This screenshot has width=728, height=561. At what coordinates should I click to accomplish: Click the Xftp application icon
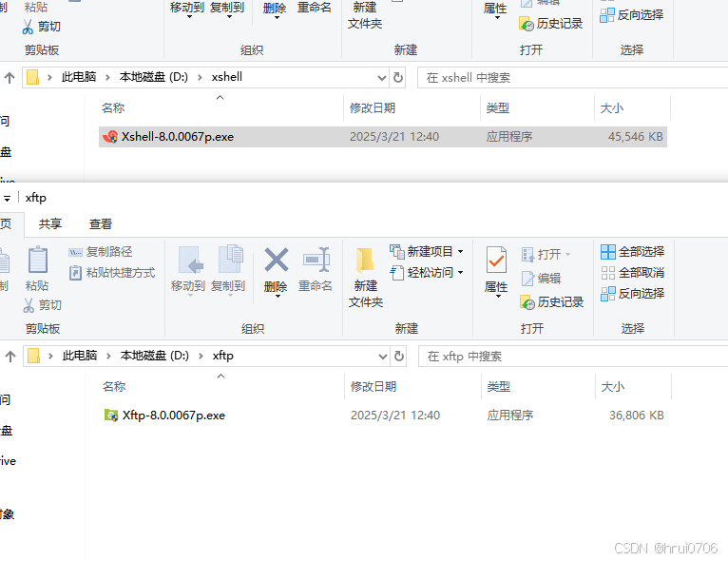click(x=111, y=416)
